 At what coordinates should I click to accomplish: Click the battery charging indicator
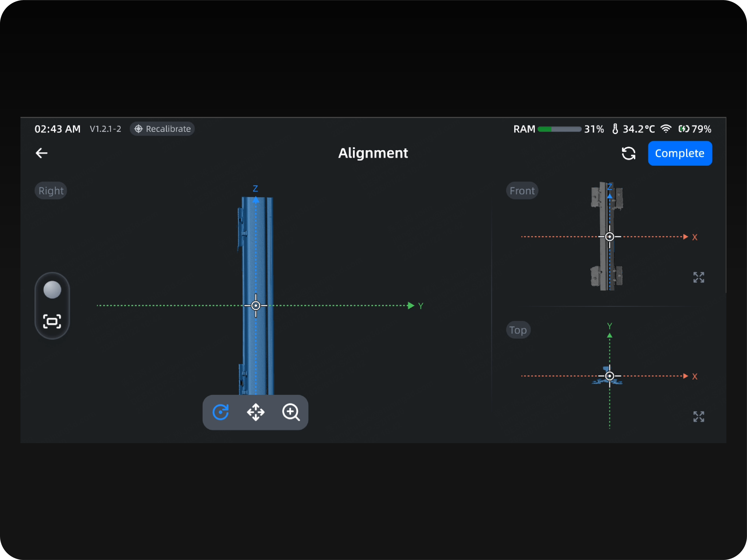coord(684,129)
